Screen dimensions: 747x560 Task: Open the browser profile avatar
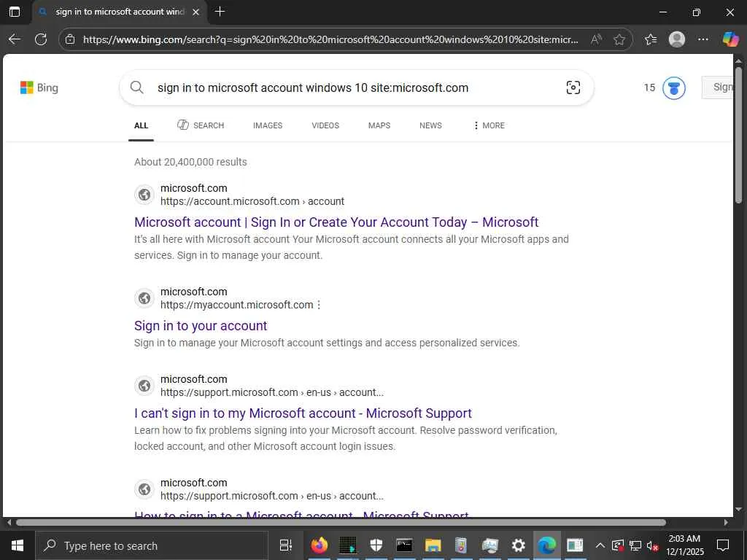(x=676, y=39)
